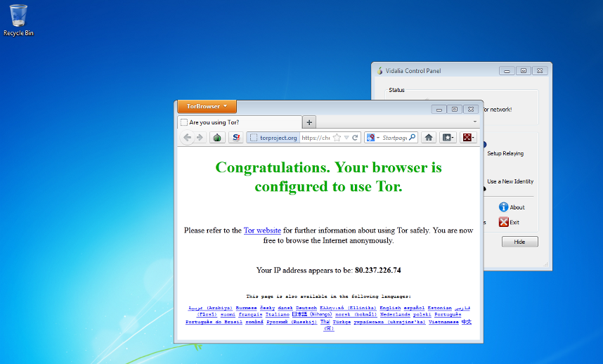This screenshot has height=364, width=603.
Task: Open the español language link
Action: [x=414, y=308]
